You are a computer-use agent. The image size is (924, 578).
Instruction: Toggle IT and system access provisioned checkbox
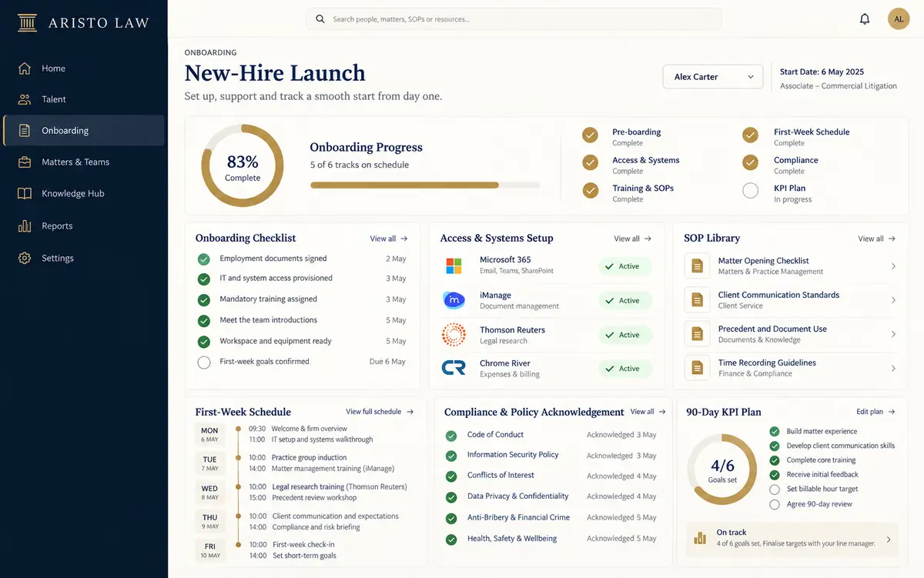[204, 279]
